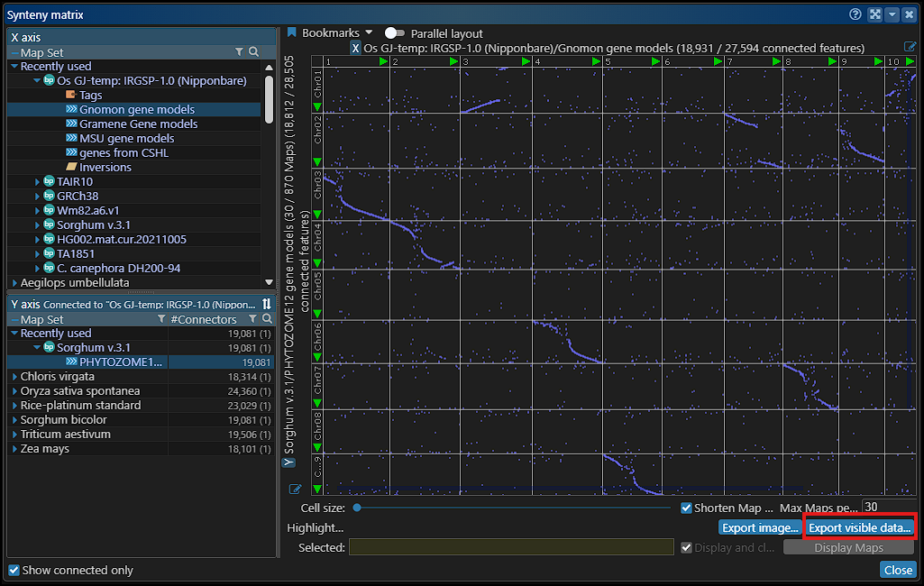The image size is (924, 586).
Task: Click the Cell size slider handle
Action: coord(357,508)
